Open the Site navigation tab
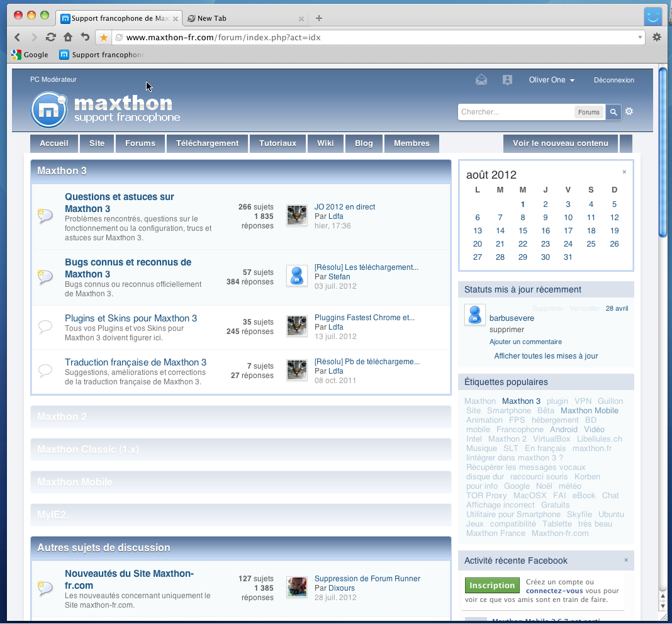672x624 pixels. [x=97, y=143]
